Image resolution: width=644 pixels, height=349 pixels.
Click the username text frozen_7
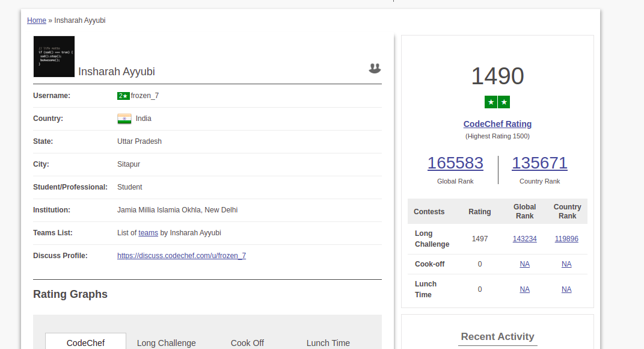[145, 96]
